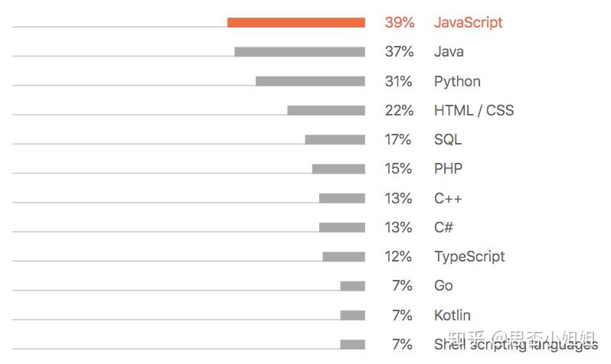Select the 17% value beside SQL
611x364 pixels.
399,139
